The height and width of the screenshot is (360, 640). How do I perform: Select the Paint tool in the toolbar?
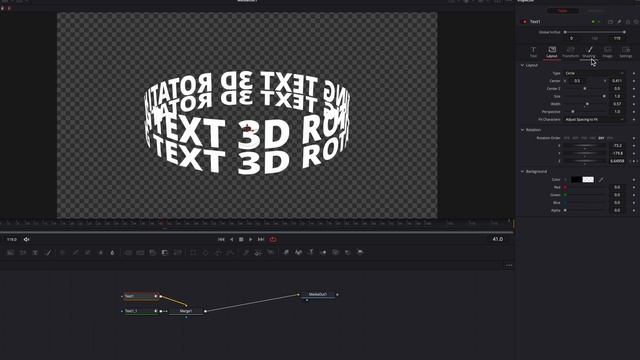[x=48, y=253]
